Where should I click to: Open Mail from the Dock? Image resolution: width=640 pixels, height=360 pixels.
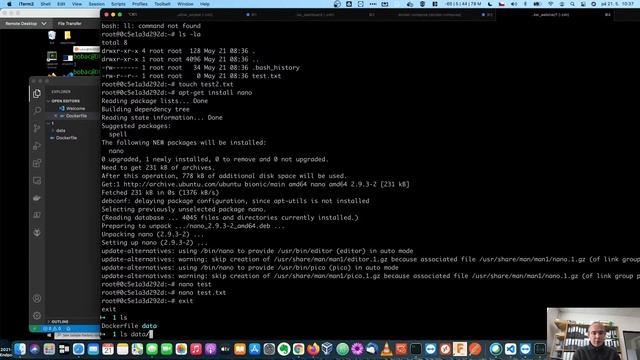[93, 349]
